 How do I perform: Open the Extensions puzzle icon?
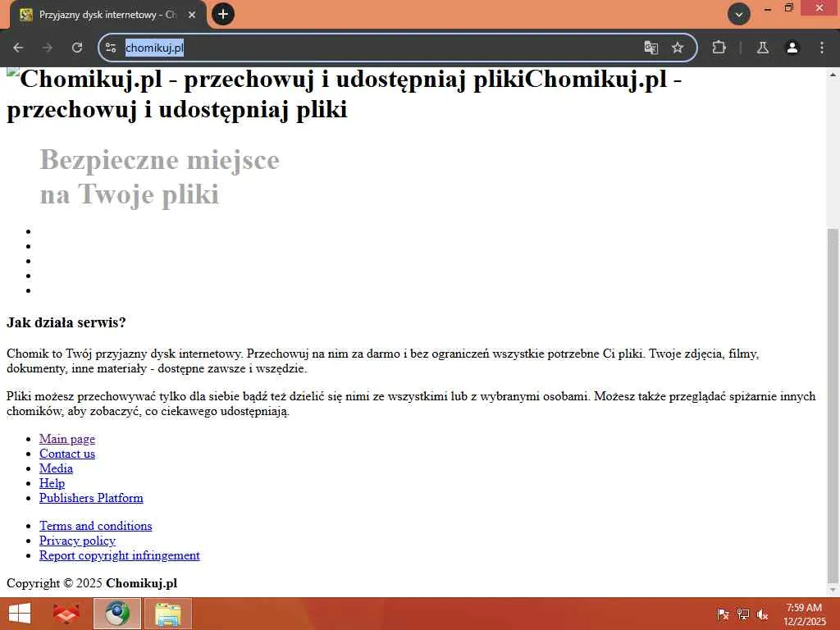pyautogui.click(x=719, y=48)
